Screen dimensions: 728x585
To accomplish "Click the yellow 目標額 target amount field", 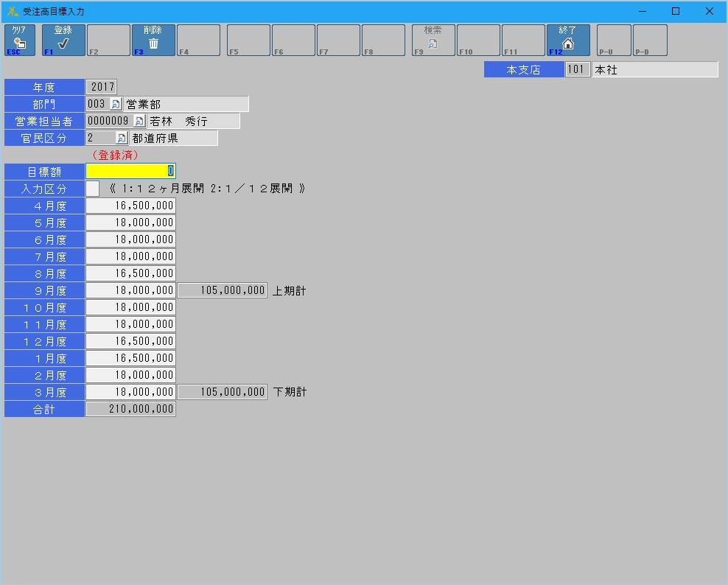I will point(130,172).
